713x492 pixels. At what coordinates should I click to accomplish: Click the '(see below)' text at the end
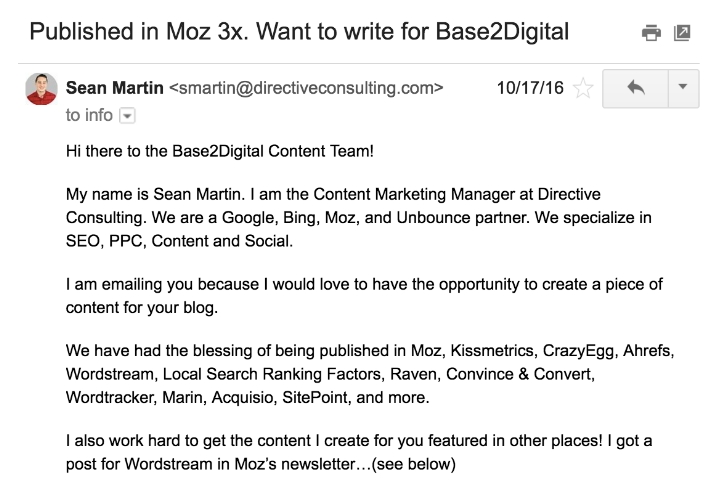point(413,464)
